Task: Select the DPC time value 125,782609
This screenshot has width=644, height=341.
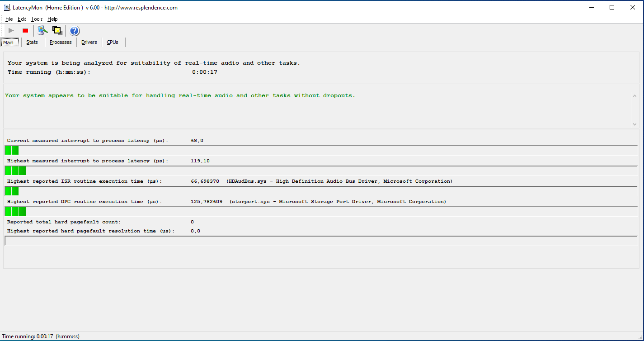Action: point(207,202)
